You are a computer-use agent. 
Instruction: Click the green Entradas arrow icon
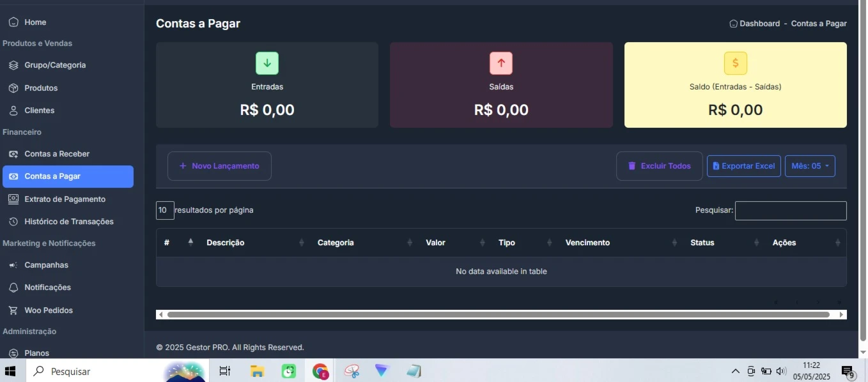(267, 63)
